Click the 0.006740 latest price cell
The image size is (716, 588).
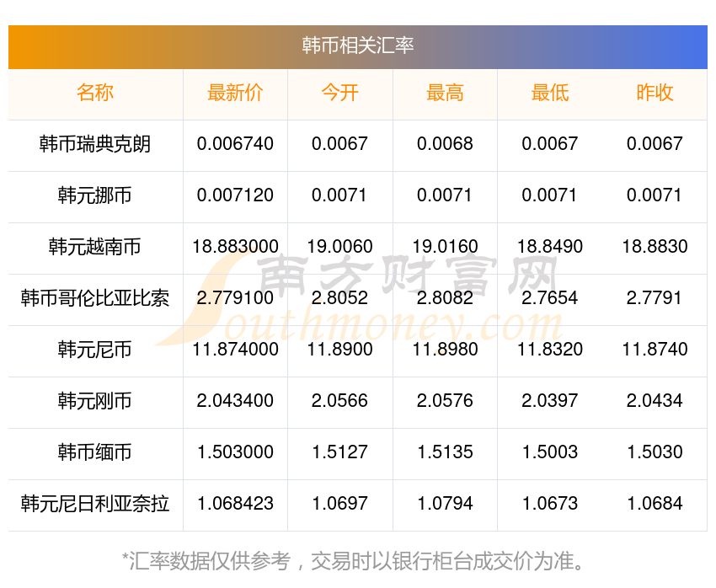tap(235, 144)
